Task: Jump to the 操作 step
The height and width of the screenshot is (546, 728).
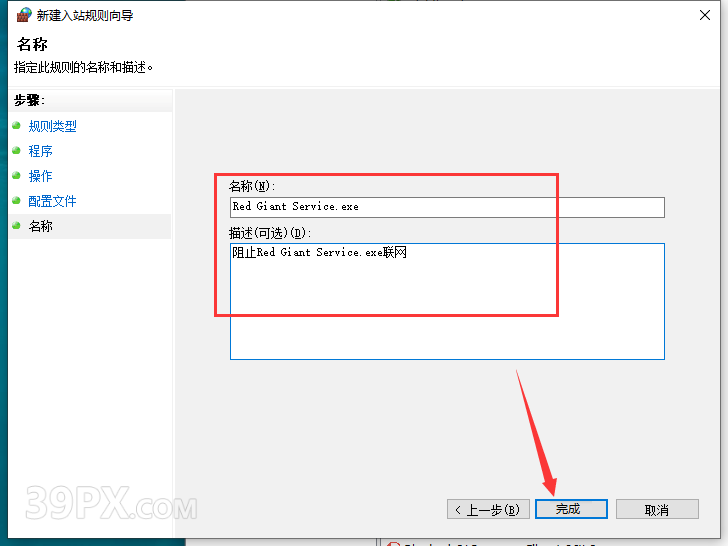Action: tap(40, 176)
